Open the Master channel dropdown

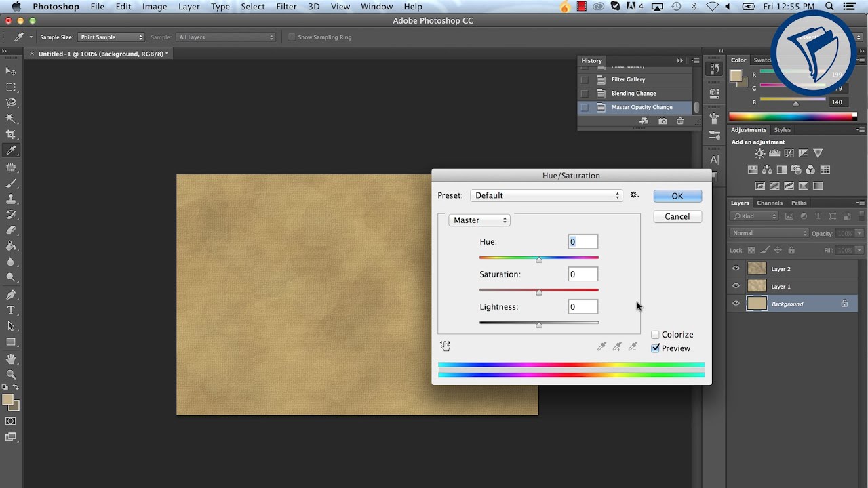[479, 220]
